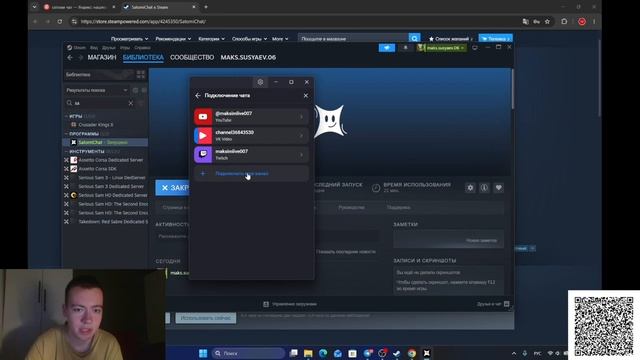Expand Twitch row chevron arrow
Screen dimensions: 640x360
coord(301,155)
